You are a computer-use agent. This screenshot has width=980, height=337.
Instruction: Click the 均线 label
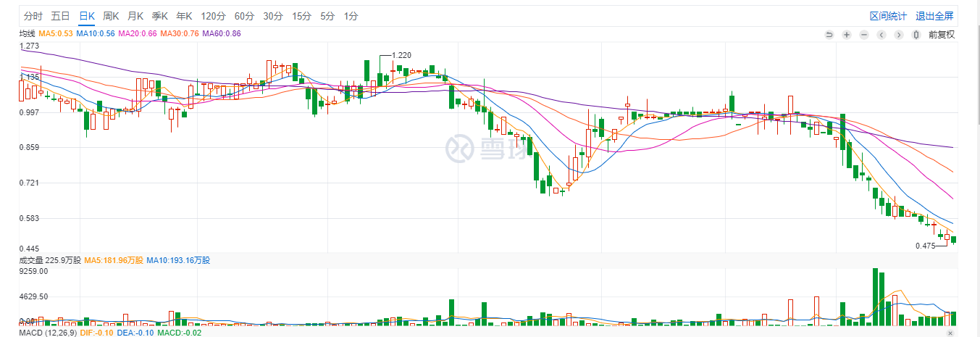coord(27,33)
